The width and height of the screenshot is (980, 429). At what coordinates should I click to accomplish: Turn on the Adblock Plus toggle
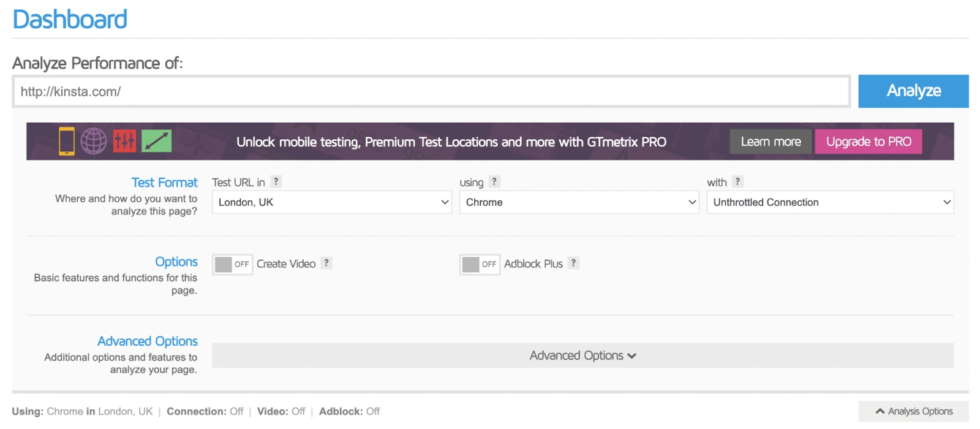(480, 264)
